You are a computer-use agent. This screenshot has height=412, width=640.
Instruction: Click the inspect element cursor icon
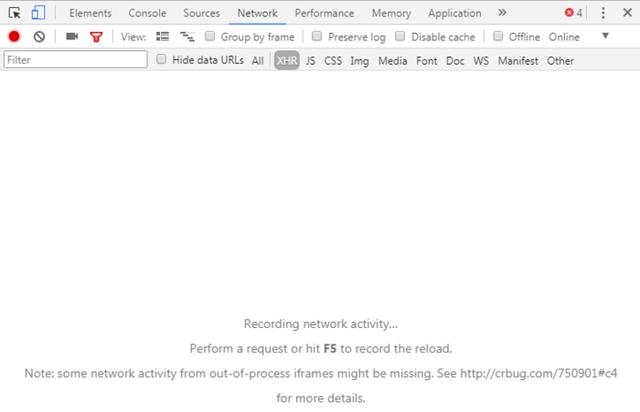[14, 13]
